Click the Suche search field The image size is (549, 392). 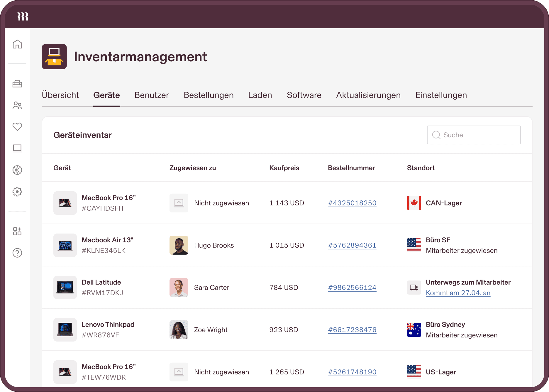pos(474,135)
